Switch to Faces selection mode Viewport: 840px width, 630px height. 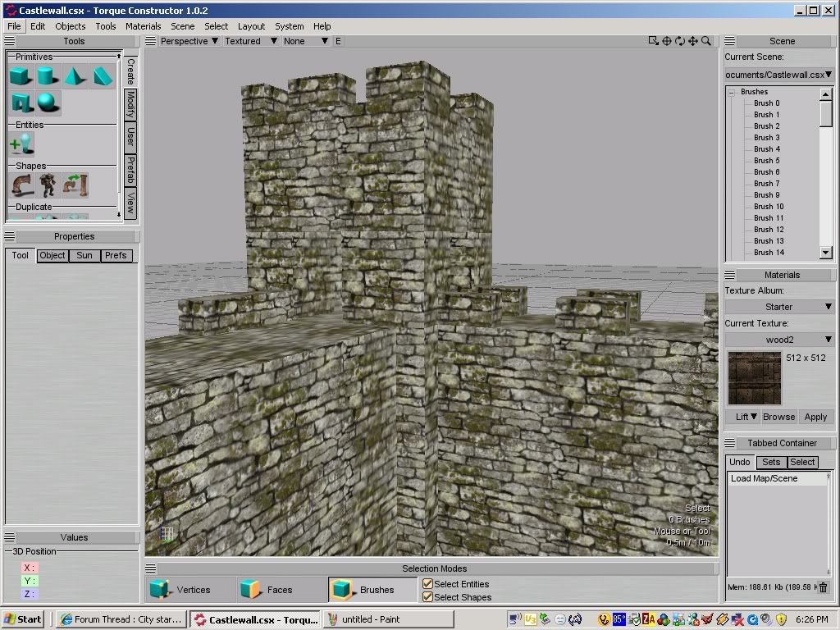[280, 589]
